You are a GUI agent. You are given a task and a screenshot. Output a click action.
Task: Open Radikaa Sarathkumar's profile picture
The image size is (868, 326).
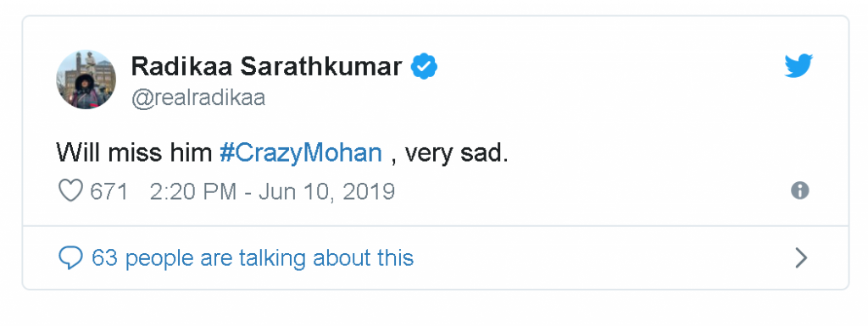(86, 80)
